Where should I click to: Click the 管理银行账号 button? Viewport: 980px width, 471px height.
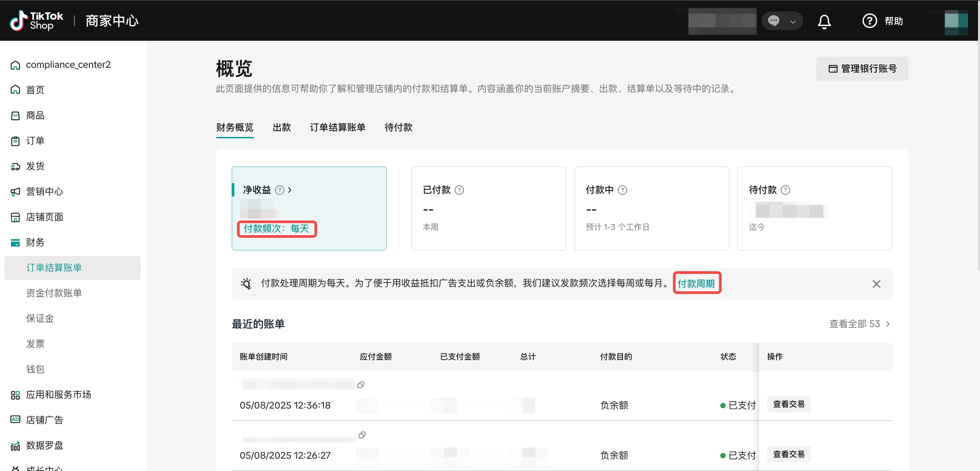tap(862, 68)
